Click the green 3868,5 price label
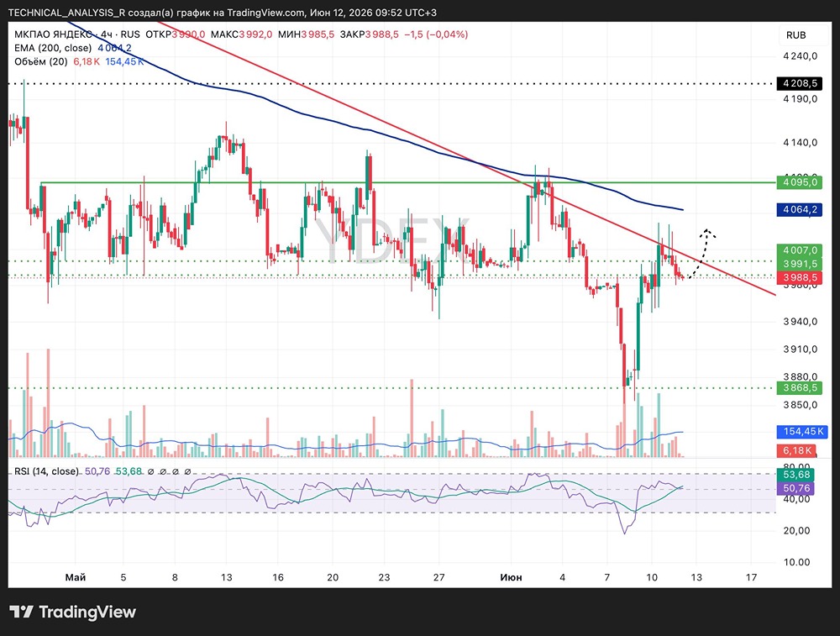Viewport: 840px width, 636px height. click(x=800, y=387)
